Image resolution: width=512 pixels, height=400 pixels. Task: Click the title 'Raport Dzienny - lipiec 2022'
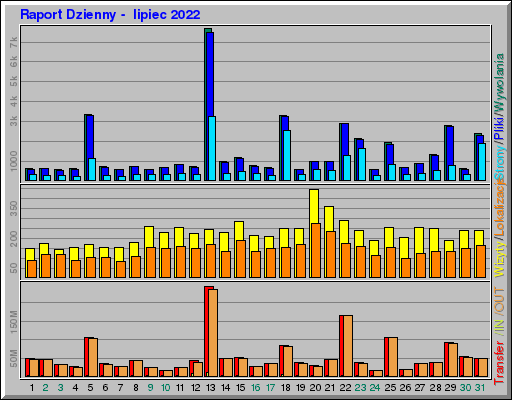(x=110, y=15)
